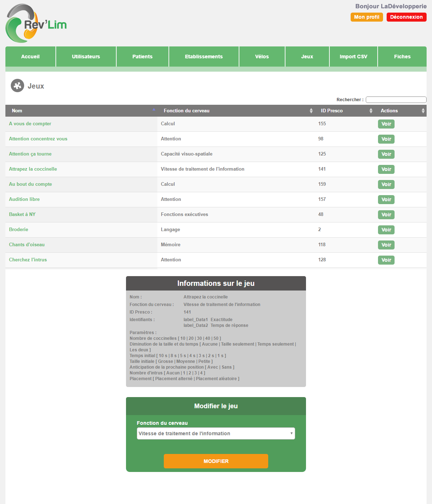Viewport: 432px width, 504px height.
Task: Select the Basket à NY game link
Action: pos(22,214)
